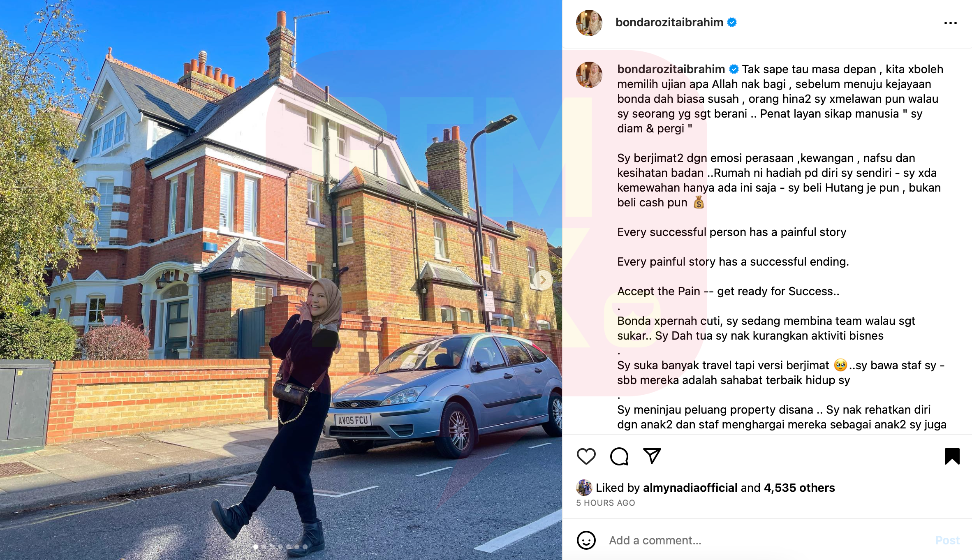Open header profile picture avatar
Image resolution: width=972 pixels, height=560 pixels.
coord(589,23)
